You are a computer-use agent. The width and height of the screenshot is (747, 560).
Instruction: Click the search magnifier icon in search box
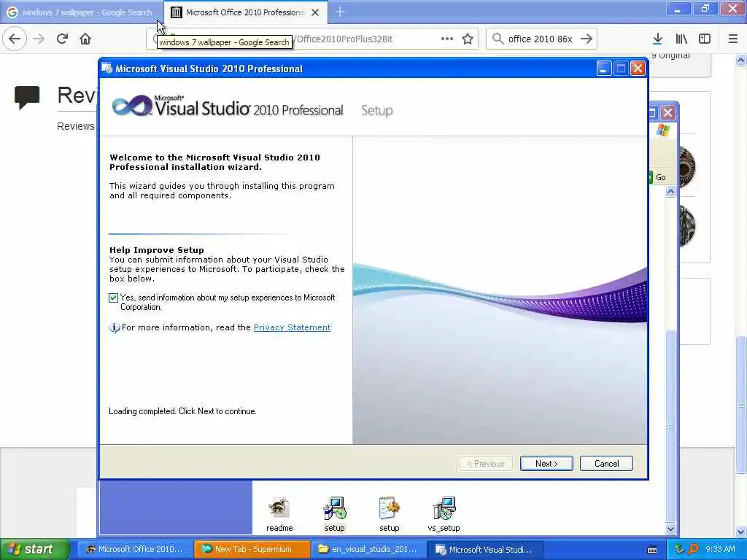coord(498,39)
